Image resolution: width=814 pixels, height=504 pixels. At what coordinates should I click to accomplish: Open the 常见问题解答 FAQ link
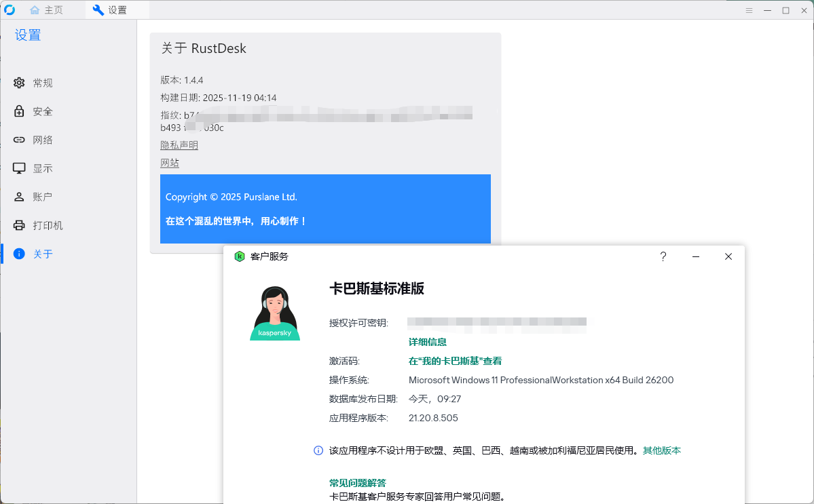tap(358, 483)
